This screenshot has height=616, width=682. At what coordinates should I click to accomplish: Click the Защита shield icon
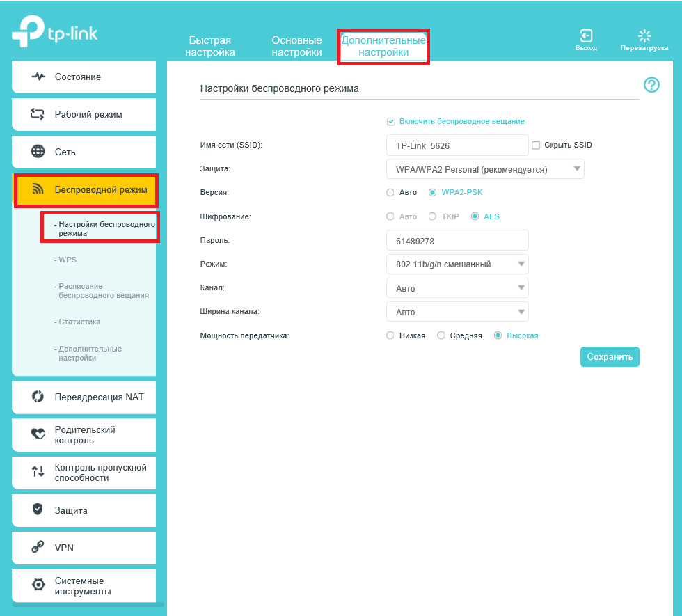pos(38,509)
